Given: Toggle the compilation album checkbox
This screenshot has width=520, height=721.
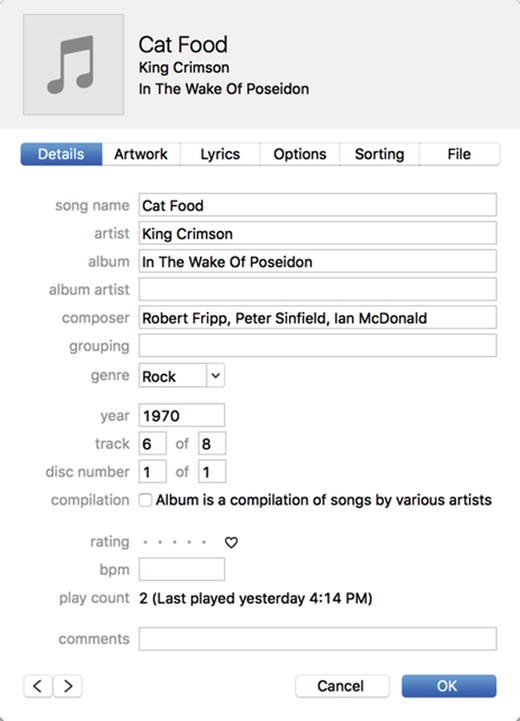Looking at the screenshot, I should pyautogui.click(x=145, y=500).
